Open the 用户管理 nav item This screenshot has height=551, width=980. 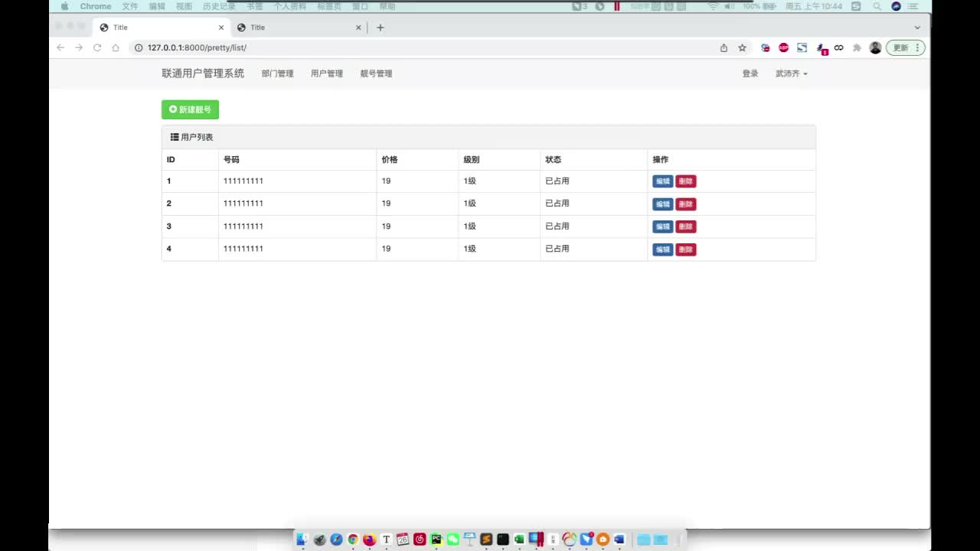point(327,73)
